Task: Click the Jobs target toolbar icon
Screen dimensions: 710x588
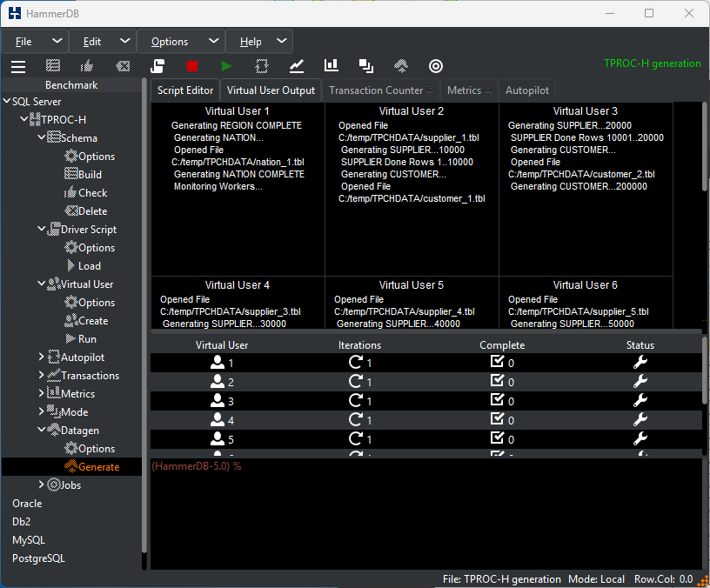Action: pos(436,66)
